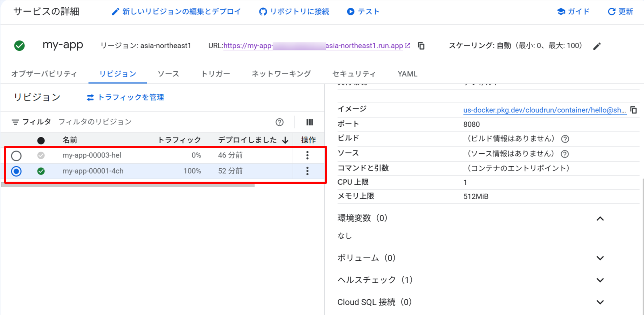The width and height of the screenshot is (644, 315).
Task: Select the リビジョン tab
Action: tap(118, 74)
